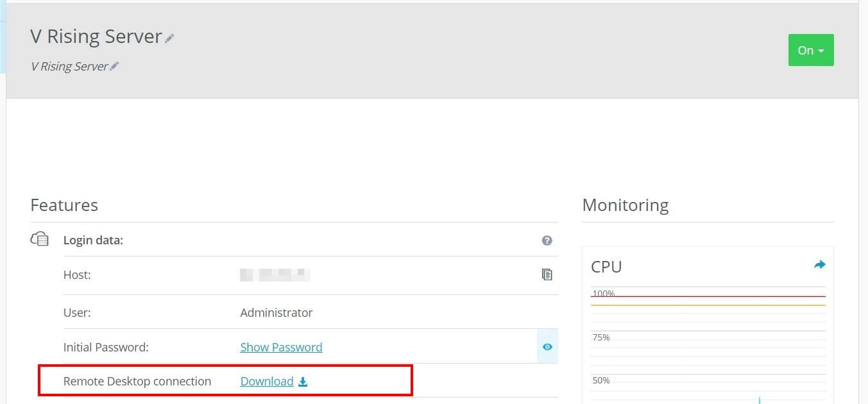Select the blurred Host IP value

275,275
